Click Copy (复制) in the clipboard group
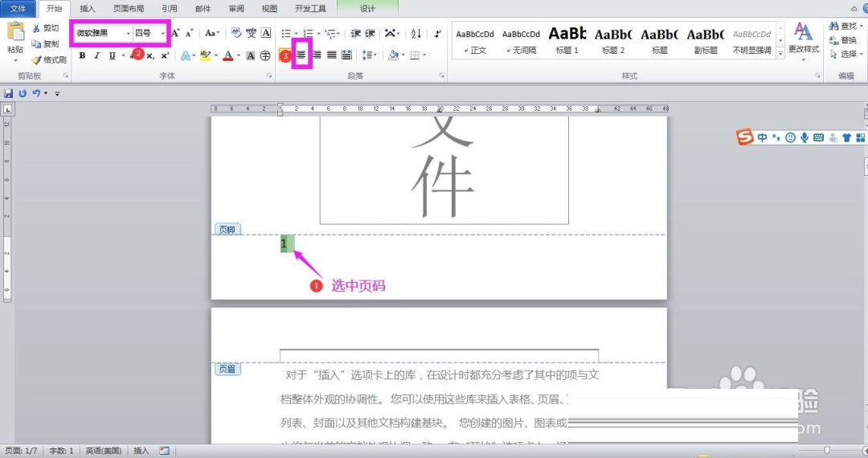 [45, 43]
